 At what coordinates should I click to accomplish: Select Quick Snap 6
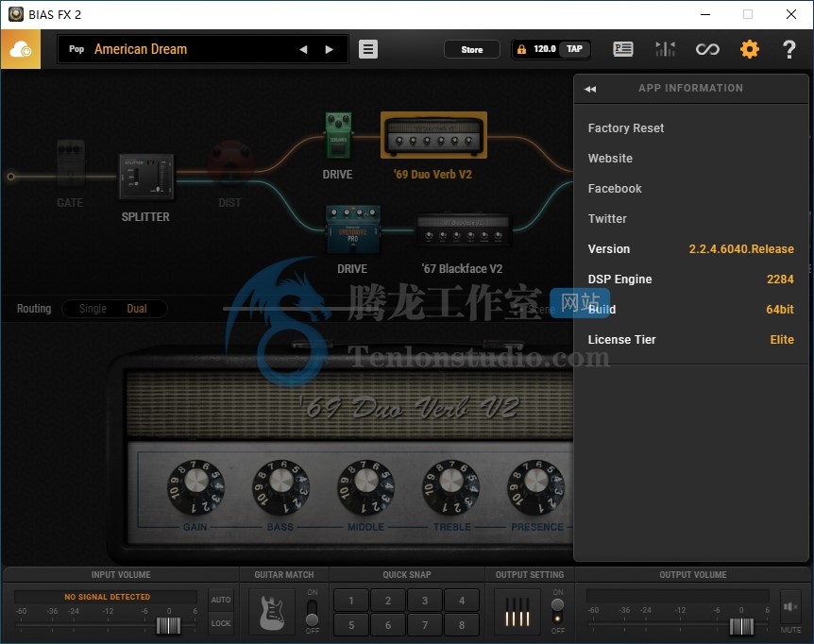388,625
